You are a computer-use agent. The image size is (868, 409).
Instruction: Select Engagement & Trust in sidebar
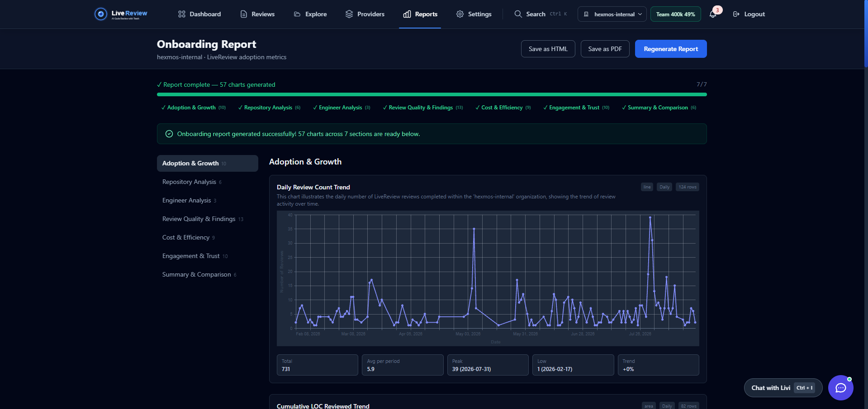208,256
